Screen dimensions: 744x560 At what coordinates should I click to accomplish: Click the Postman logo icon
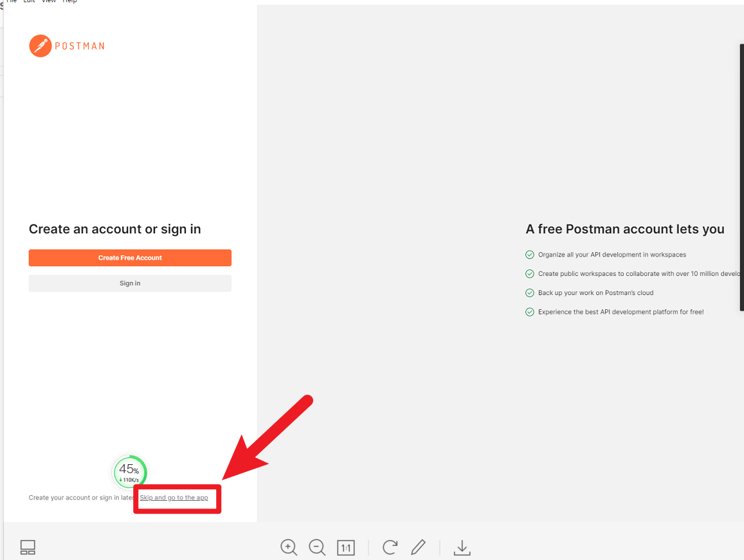(x=41, y=46)
